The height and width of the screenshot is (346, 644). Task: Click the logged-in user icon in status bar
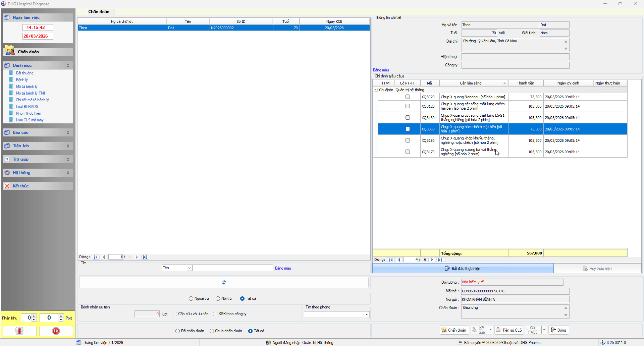(268, 343)
